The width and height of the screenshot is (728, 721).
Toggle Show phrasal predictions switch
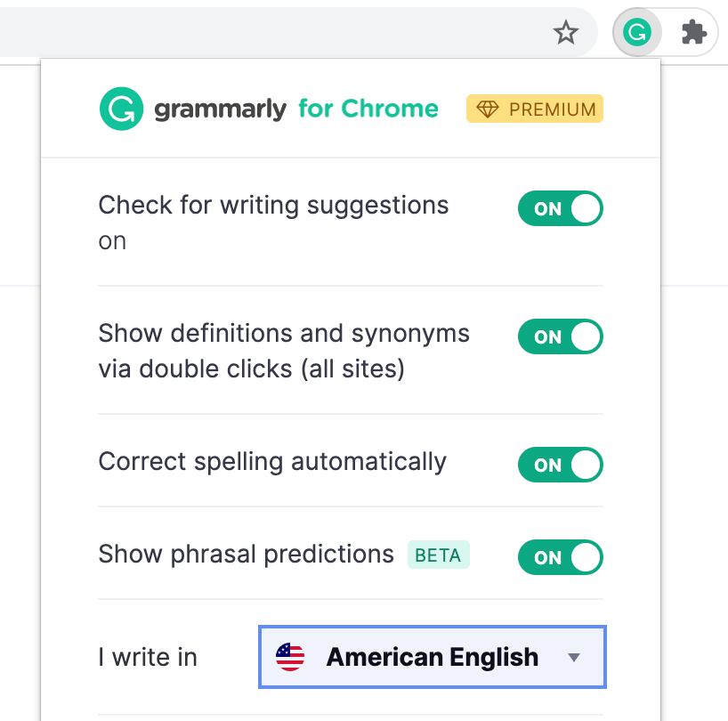click(x=560, y=558)
